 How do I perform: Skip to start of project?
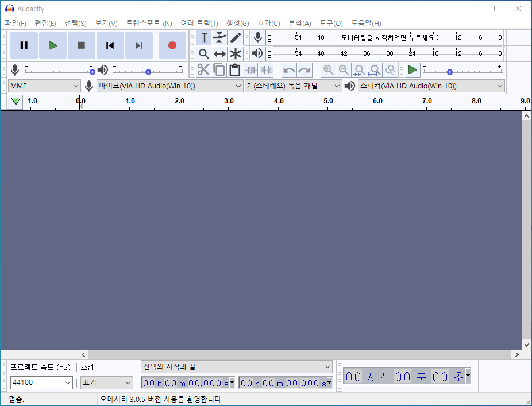tap(110, 45)
